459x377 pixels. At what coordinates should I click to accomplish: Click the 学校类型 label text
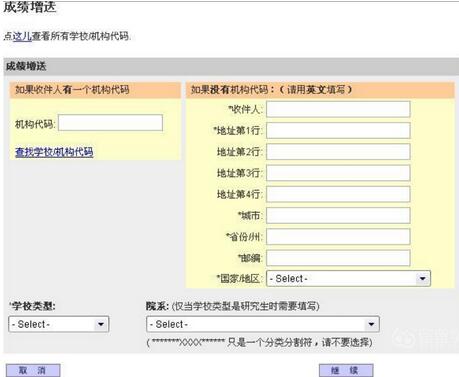coord(32,306)
